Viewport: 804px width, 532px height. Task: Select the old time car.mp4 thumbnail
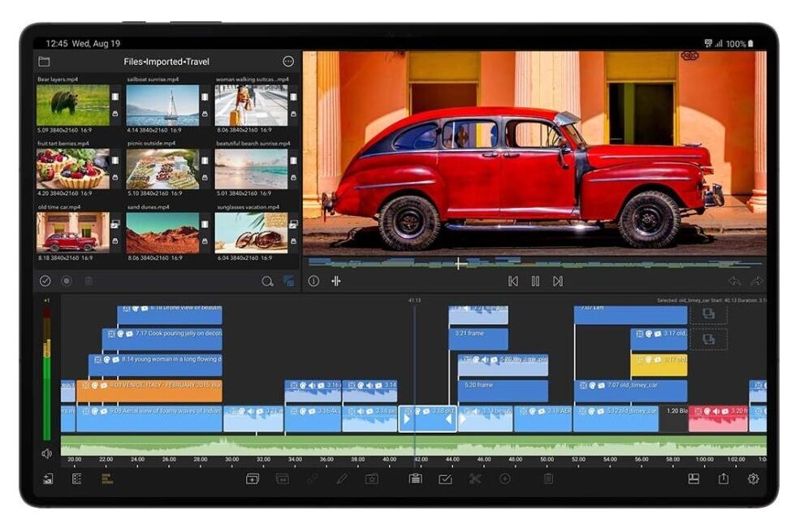coord(73,232)
